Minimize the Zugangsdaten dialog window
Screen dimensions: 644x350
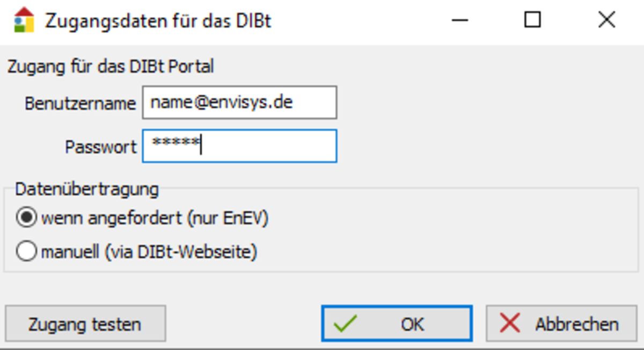point(460,20)
